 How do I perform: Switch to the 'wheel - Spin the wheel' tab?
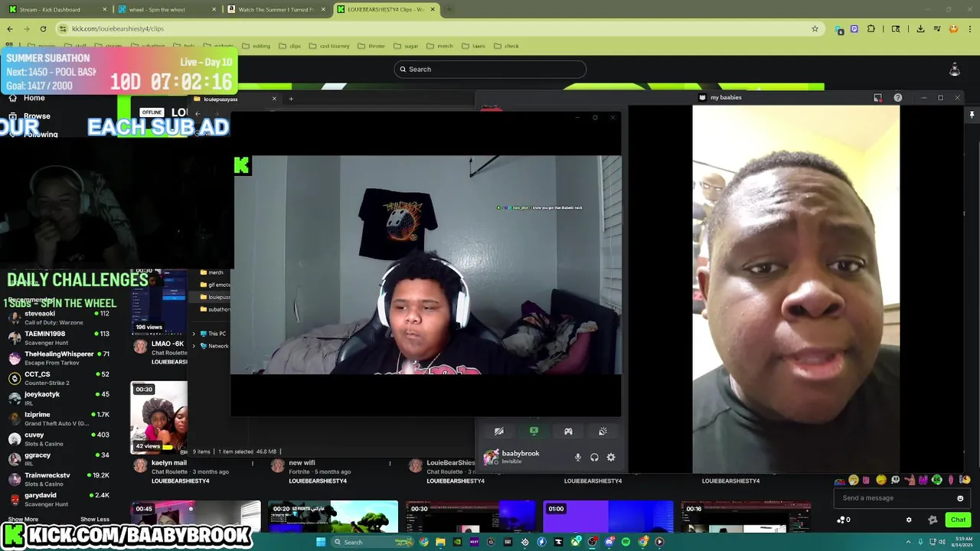coord(167,9)
